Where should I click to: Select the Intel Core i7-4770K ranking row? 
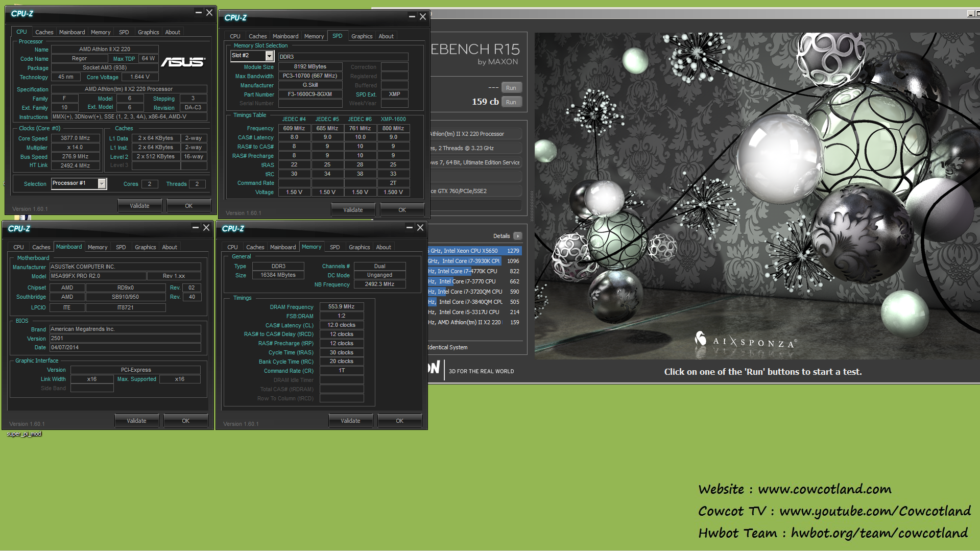(475, 271)
